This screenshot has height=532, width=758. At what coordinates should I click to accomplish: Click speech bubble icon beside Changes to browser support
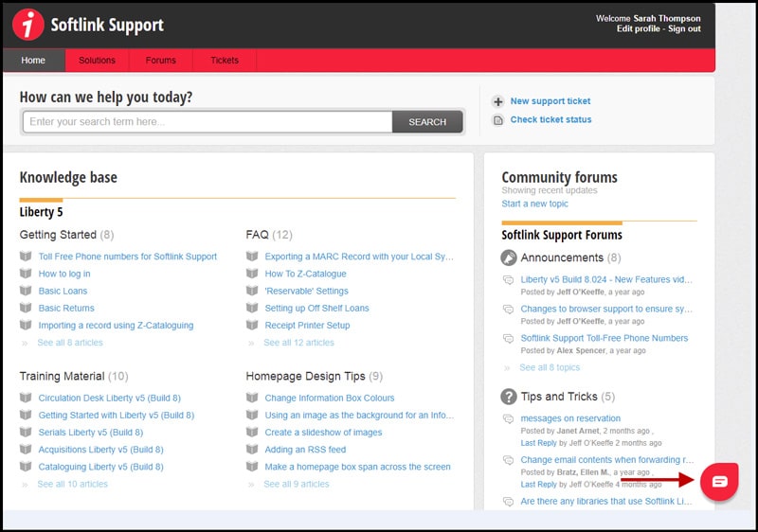[x=508, y=309]
